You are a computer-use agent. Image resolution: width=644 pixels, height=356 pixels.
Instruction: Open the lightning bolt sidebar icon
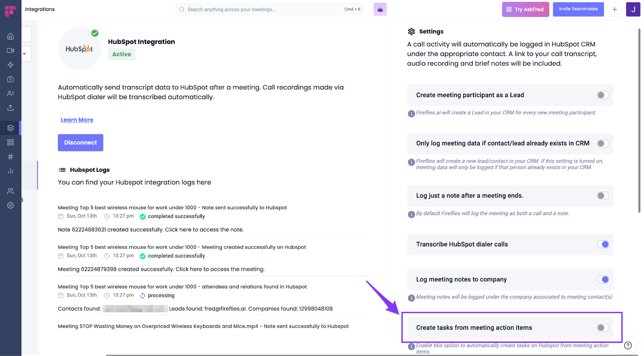coord(10,65)
